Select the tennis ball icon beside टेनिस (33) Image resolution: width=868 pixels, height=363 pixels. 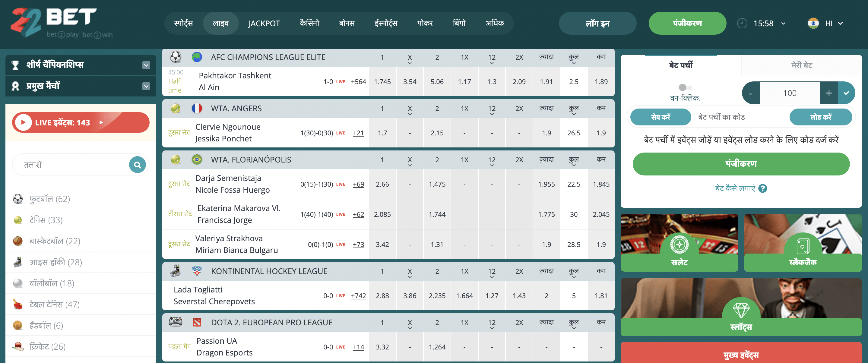point(18,220)
